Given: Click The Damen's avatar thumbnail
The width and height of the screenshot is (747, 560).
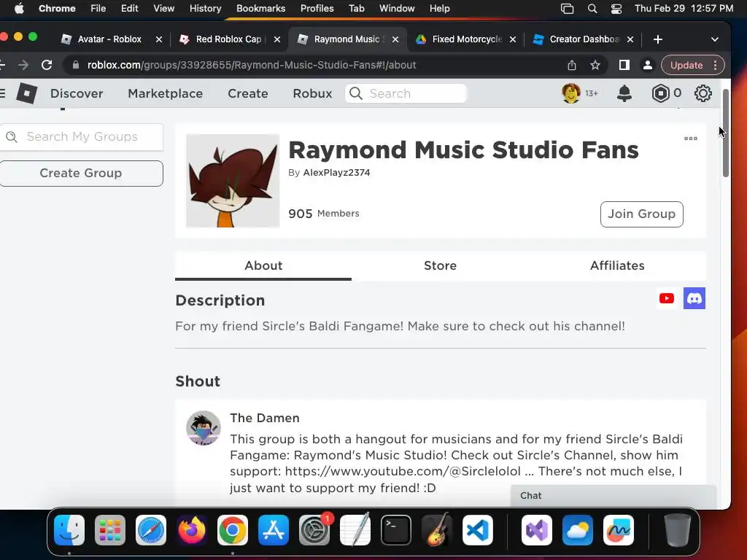Looking at the screenshot, I should [x=204, y=428].
